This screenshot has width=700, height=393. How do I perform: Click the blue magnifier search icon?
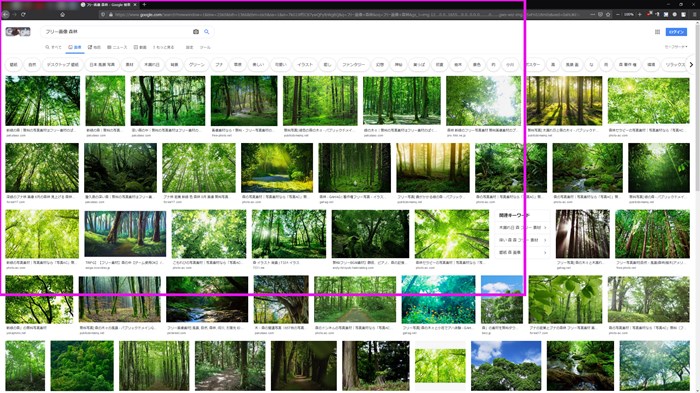[x=207, y=32]
